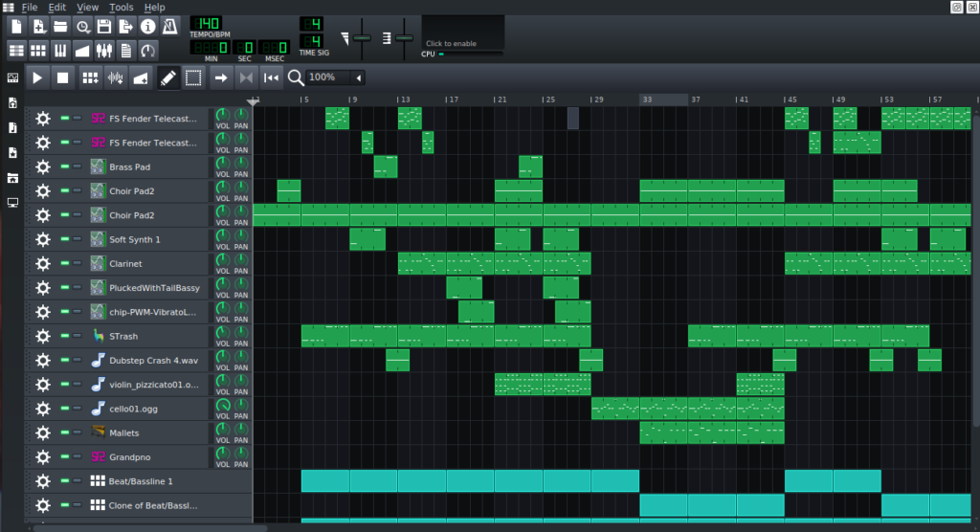Viewport: 980px width, 532px height.
Task: Add a sample track
Action: 116,78
